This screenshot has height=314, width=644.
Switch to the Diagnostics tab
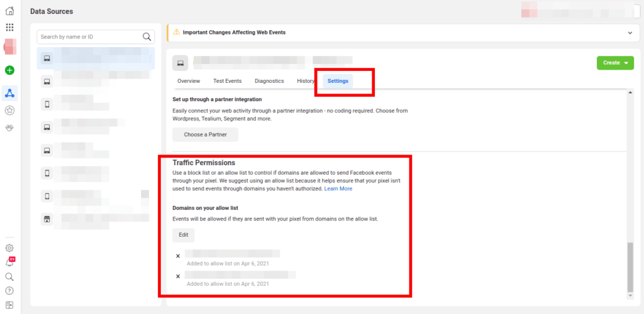pos(269,81)
